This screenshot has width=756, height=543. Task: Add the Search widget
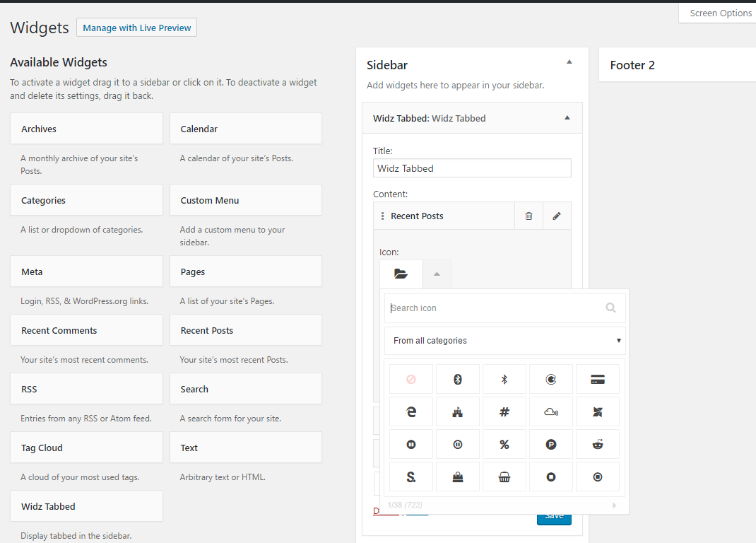(x=246, y=389)
